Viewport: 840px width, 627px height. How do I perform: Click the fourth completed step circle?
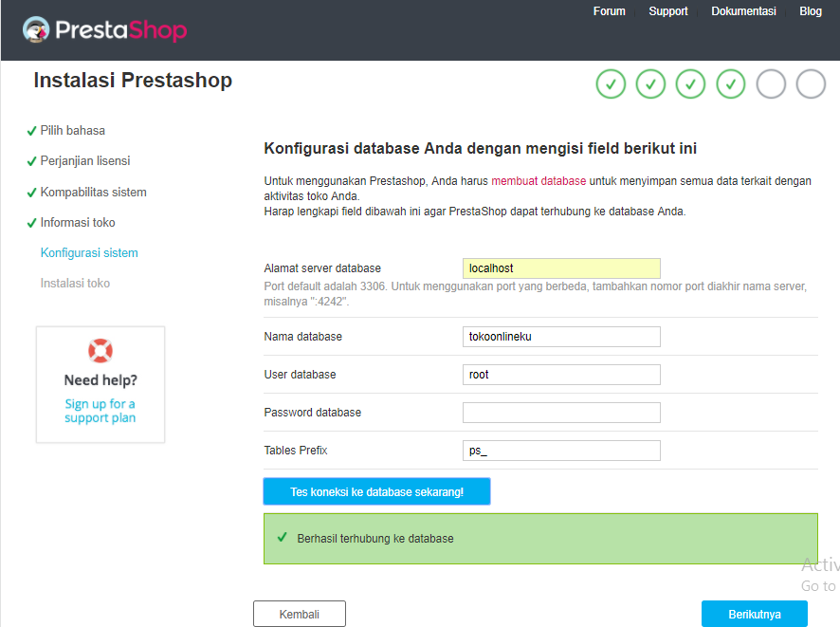731,84
